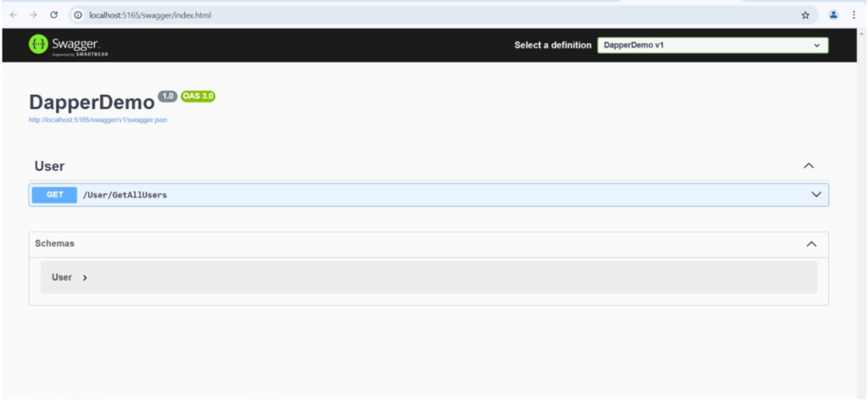Collapse the Schemas section chevron
The image size is (868, 400).
tap(811, 244)
